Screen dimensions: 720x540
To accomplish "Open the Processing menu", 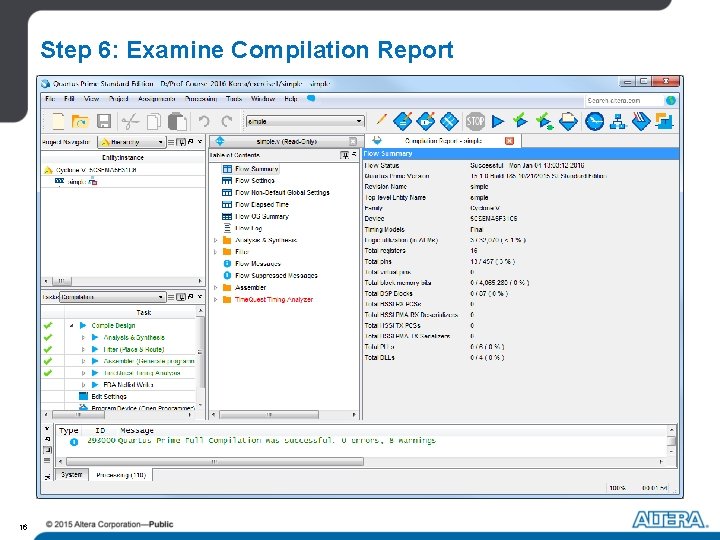I will (x=201, y=99).
